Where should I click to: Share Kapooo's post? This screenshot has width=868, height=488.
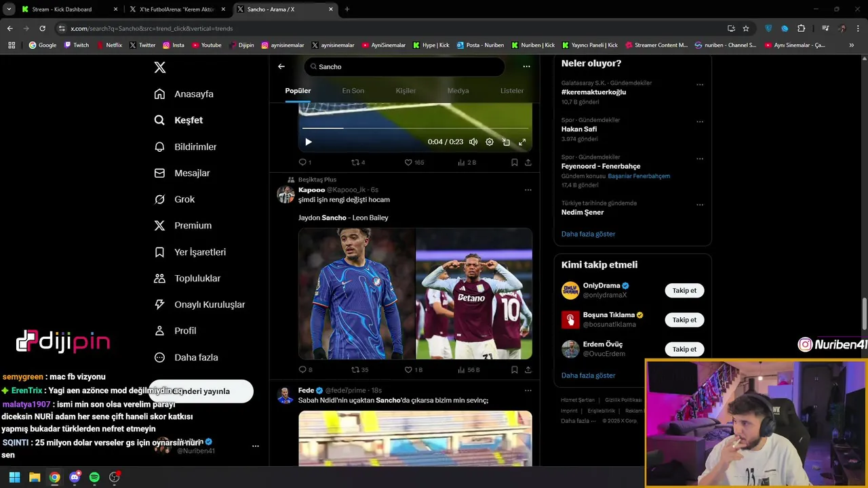[x=528, y=370]
